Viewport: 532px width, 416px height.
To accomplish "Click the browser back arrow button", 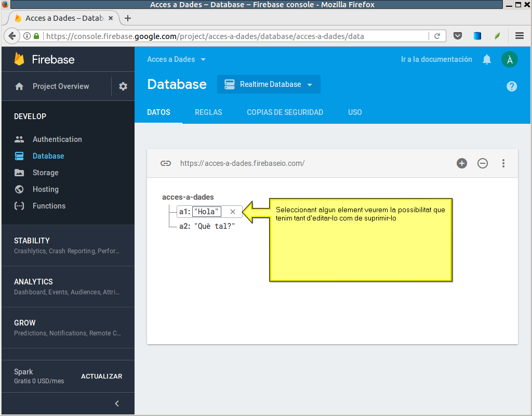I will coord(12,36).
